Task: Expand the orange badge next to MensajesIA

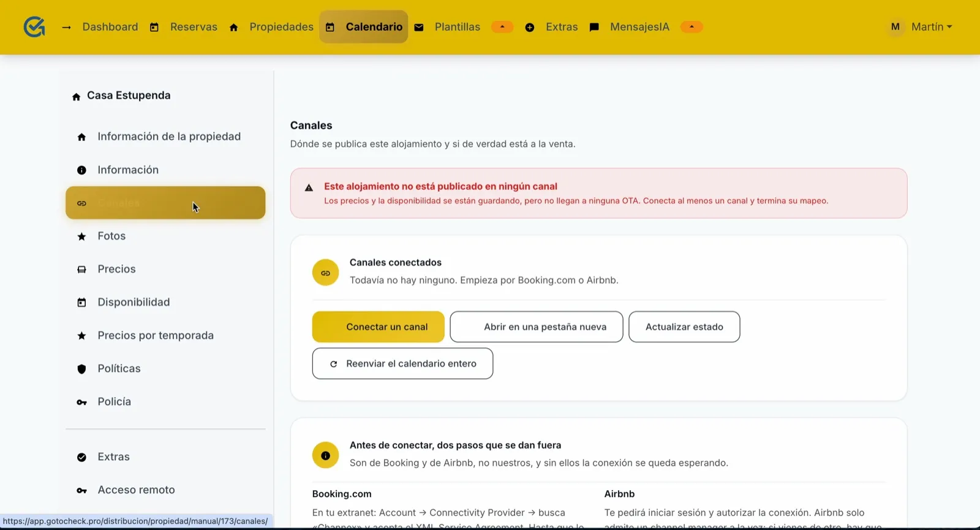Action: 692,27
